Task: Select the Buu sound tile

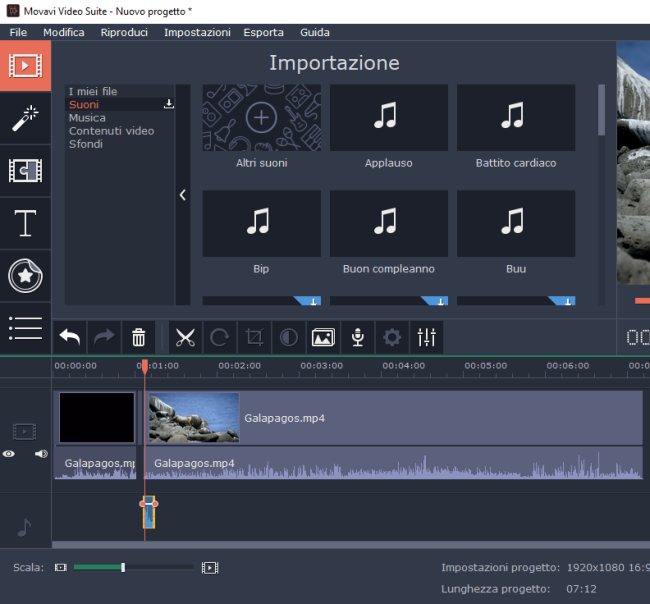Action: [516, 224]
